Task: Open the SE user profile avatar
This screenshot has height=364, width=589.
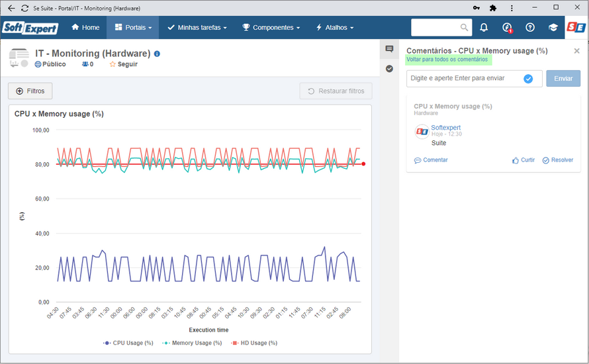Action: [x=576, y=27]
